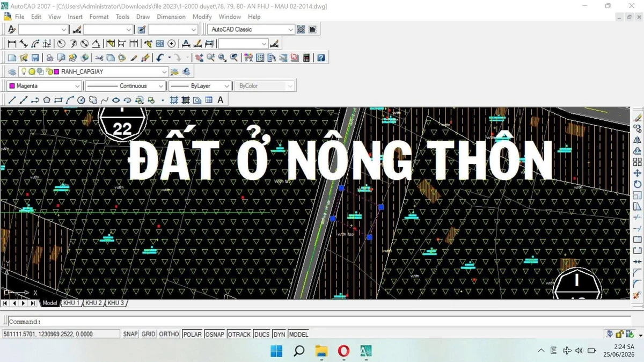Click the Linear Dimension tool
The height and width of the screenshot is (362, 644).
(x=12, y=44)
